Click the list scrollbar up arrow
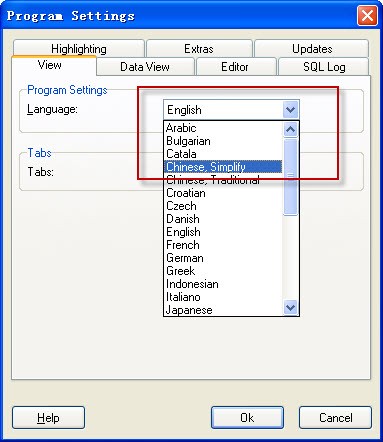 [x=290, y=129]
